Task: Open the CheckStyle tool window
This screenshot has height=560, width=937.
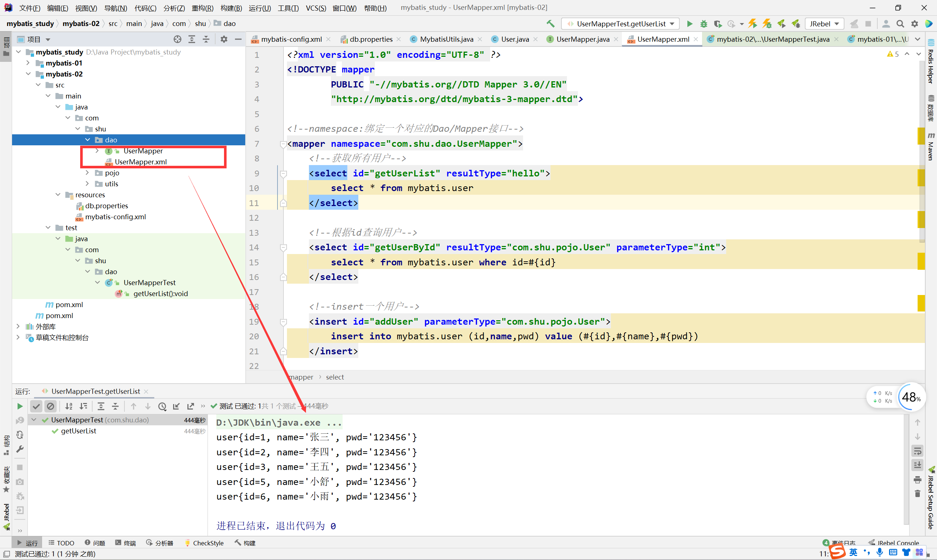Action: 204,543
